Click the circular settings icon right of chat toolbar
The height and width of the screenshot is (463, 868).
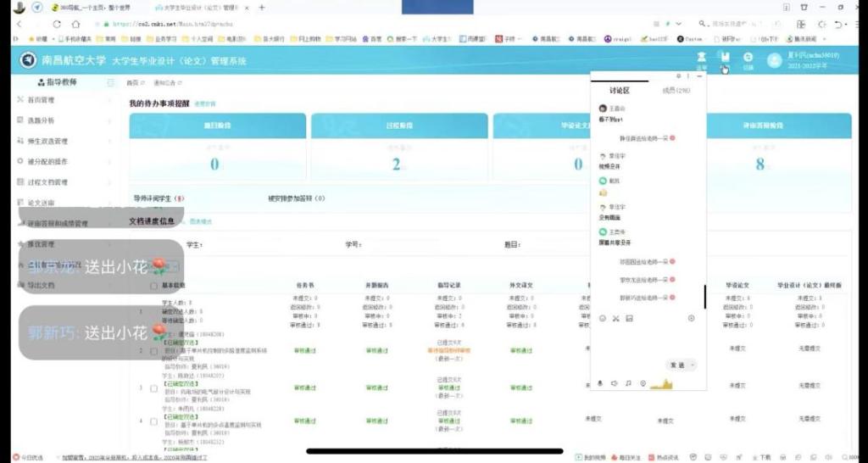692,318
